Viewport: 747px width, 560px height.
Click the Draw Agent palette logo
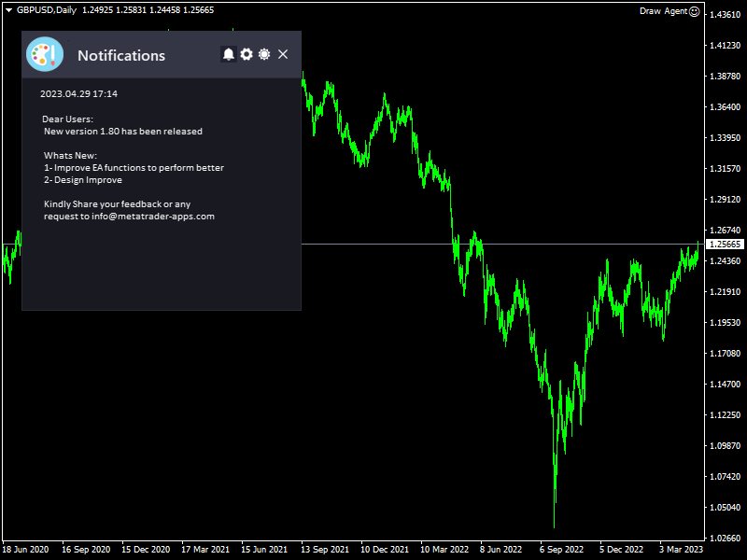[x=45, y=55]
